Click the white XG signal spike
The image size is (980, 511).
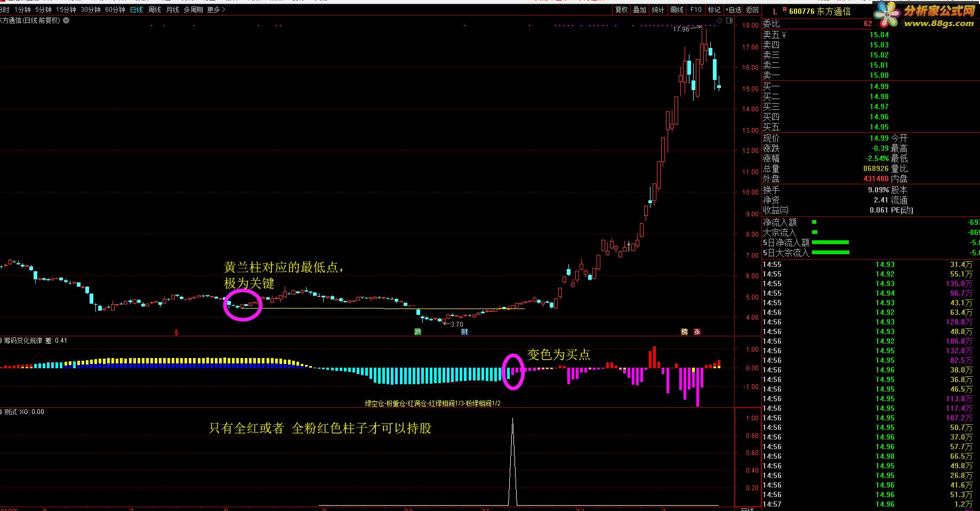pos(512,461)
